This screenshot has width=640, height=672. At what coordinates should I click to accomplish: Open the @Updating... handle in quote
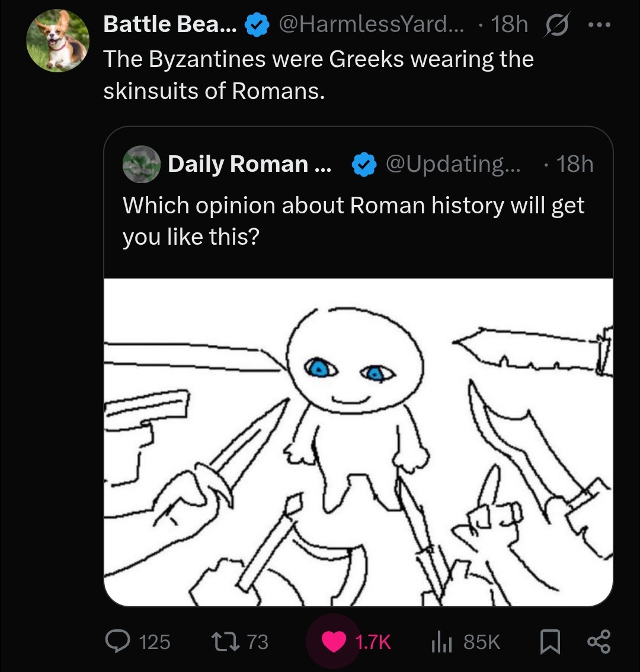[x=453, y=164]
